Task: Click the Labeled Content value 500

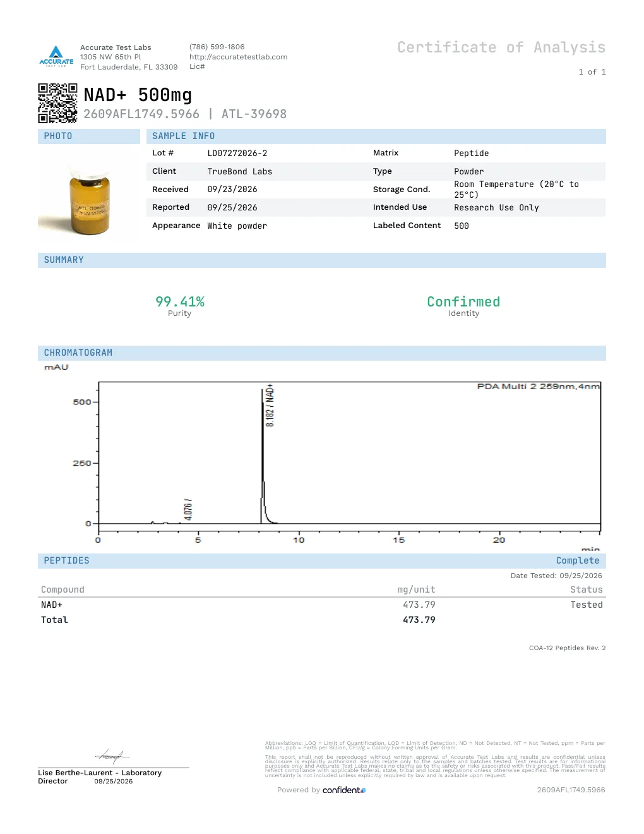Action: pyautogui.click(x=462, y=226)
